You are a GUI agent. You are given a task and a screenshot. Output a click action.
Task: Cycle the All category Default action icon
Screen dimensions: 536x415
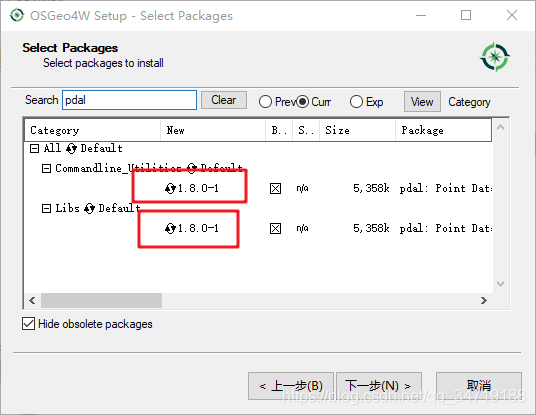tap(71, 148)
